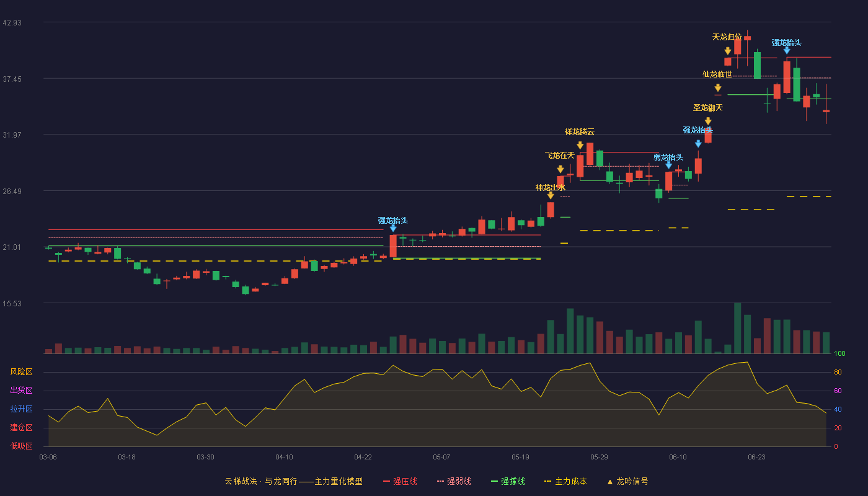
Task: Toggle the 龙吟信号 legend item
Action: pos(627,481)
